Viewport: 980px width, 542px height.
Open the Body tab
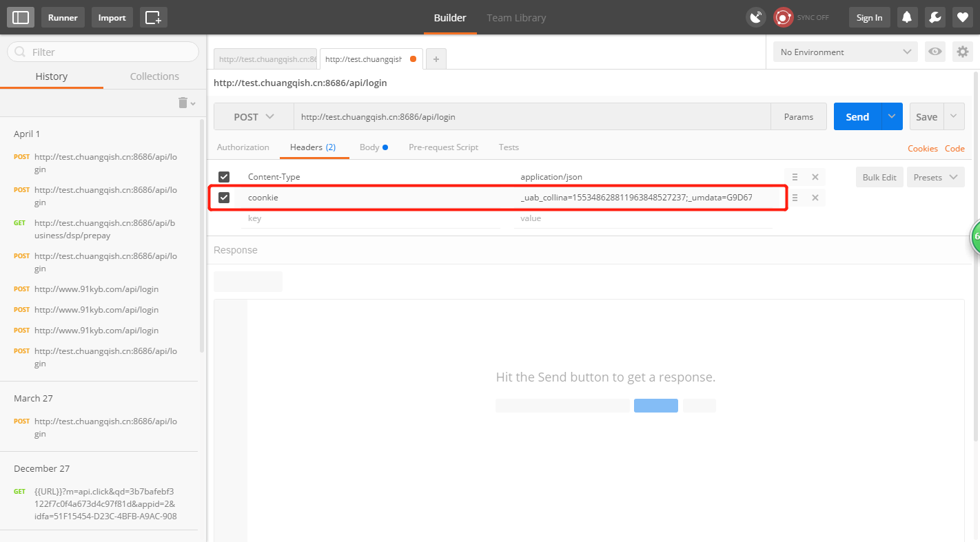pos(374,147)
